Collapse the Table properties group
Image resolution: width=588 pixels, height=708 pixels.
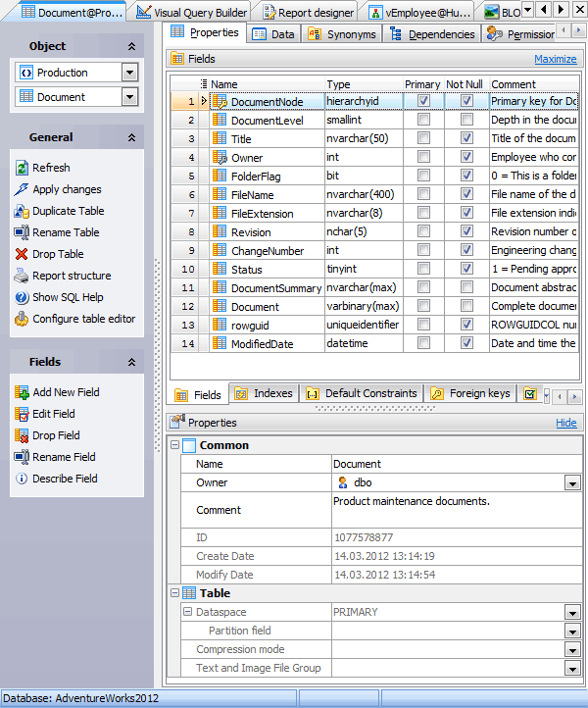175,593
